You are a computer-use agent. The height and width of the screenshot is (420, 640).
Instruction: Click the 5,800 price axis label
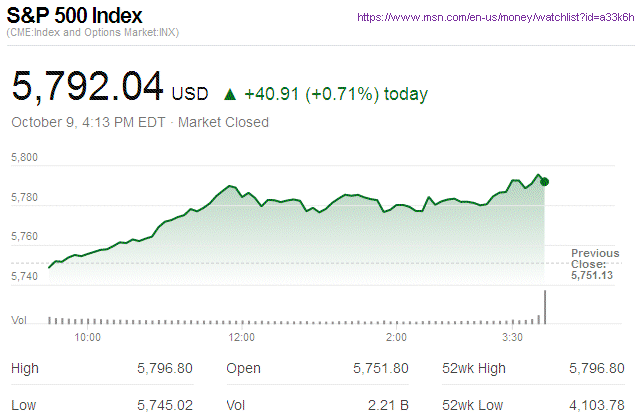click(25, 157)
